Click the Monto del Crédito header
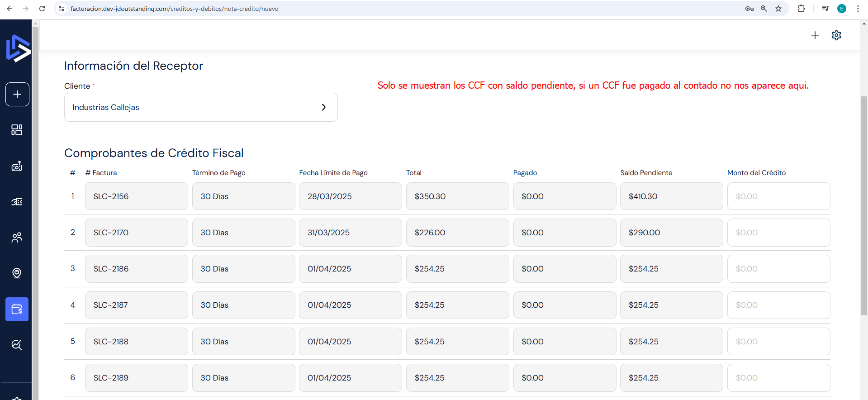Image resolution: width=868 pixels, height=400 pixels. pos(756,173)
